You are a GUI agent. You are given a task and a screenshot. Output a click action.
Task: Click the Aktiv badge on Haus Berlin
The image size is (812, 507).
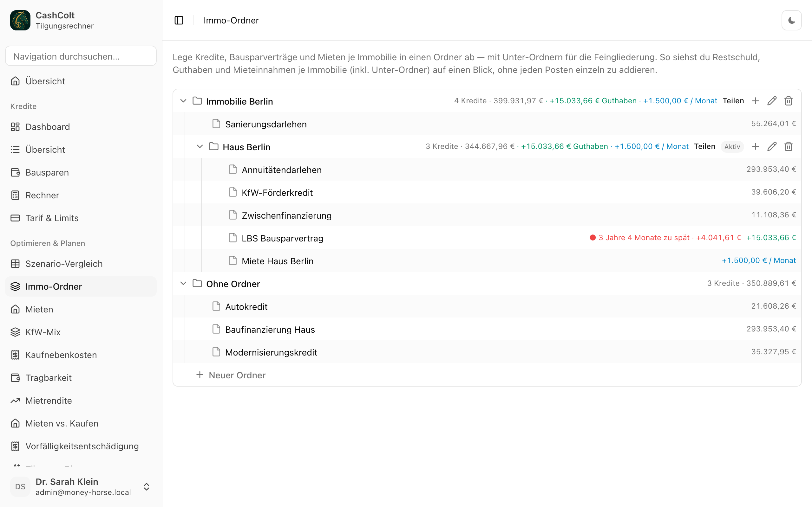coord(732,146)
